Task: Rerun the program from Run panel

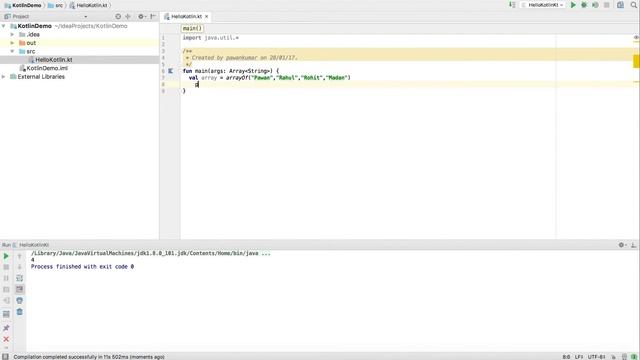Action: [6, 256]
